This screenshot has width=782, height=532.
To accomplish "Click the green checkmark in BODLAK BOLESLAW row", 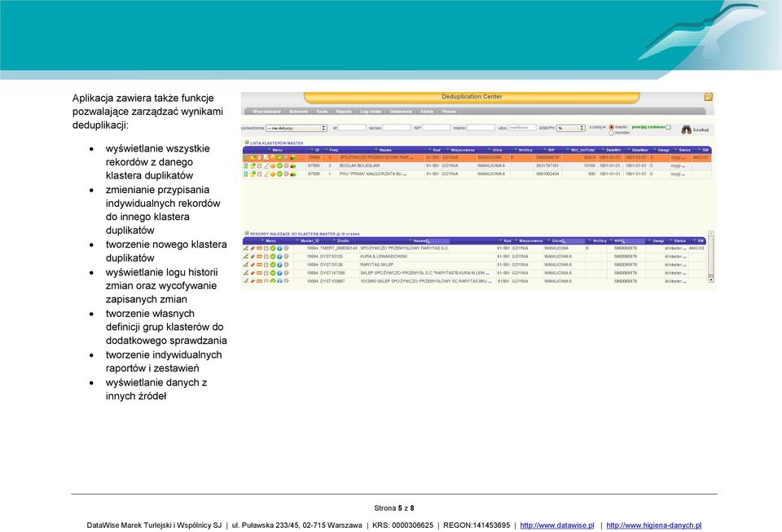I will (279, 166).
